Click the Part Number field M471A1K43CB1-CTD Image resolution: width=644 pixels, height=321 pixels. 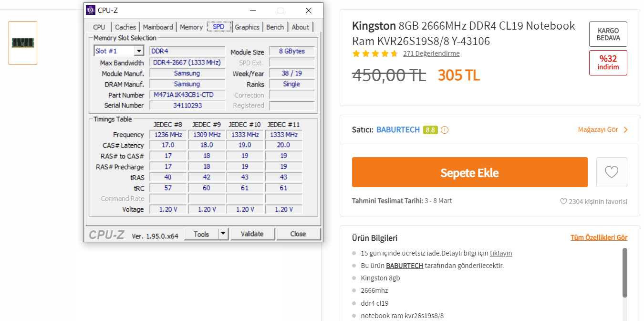point(187,95)
